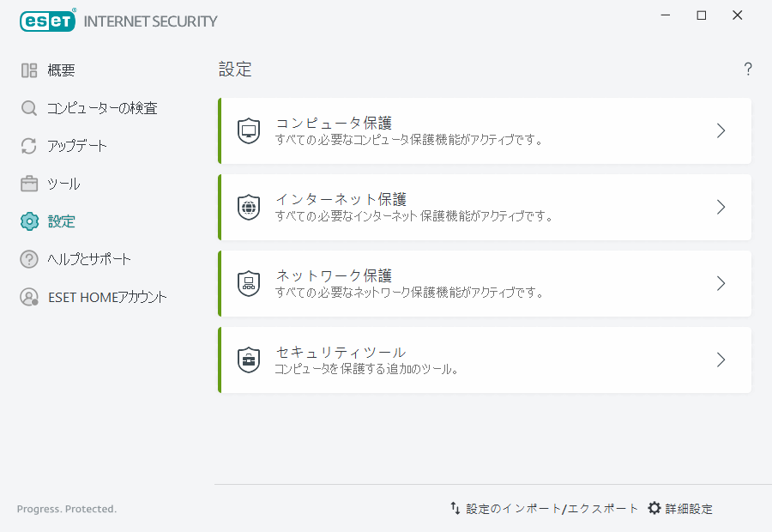The height and width of the screenshot is (532, 772).
Task: Select the 設定 gear icon in sidebar
Action: 28,221
